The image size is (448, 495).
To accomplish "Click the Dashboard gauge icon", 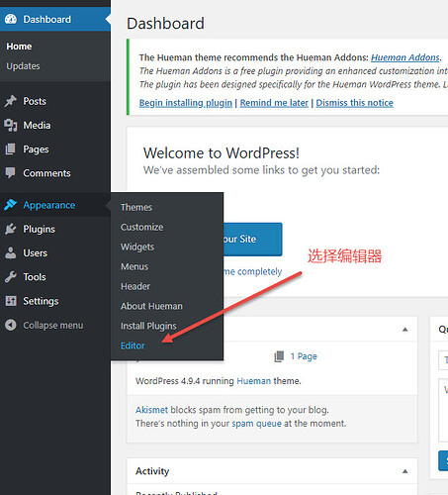I will point(11,19).
